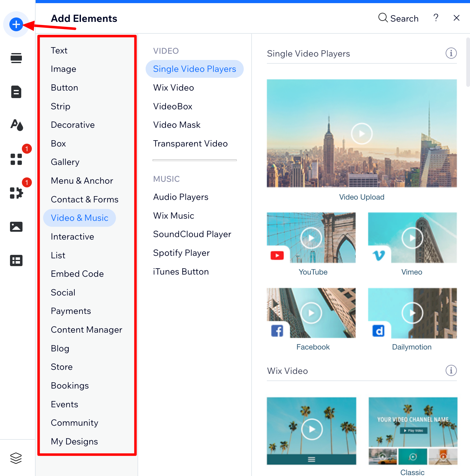470x476 pixels.
Task: Open the Site Design panel icon
Action: (x=16, y=125)
